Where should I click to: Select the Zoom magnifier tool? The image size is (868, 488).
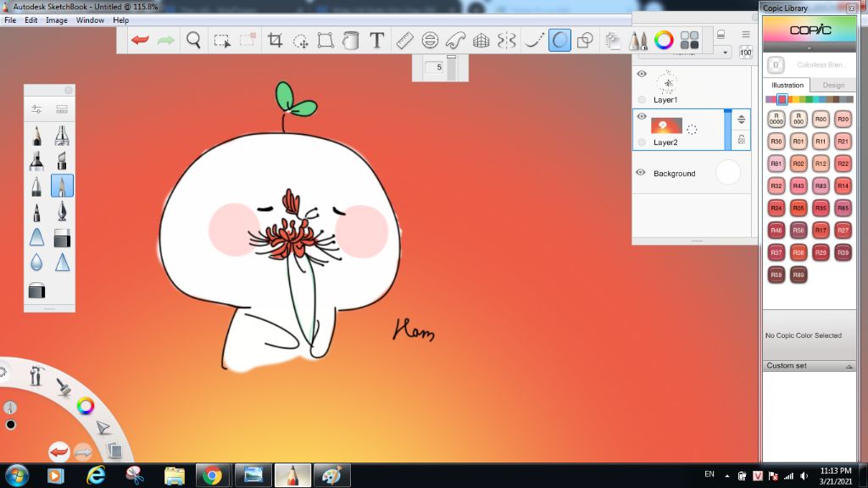tap(193, 40)
